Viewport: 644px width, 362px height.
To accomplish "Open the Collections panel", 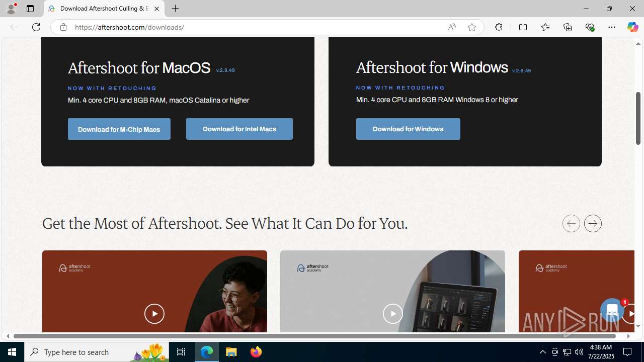I will pos(568,27).
